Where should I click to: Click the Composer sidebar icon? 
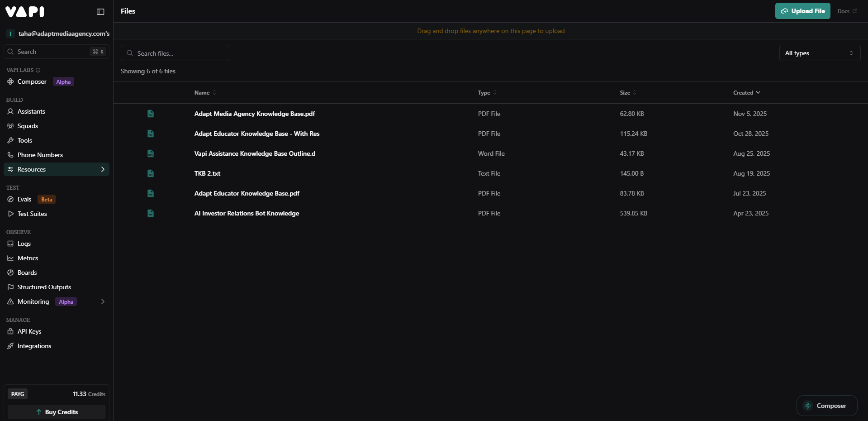(x=10, y=82)
